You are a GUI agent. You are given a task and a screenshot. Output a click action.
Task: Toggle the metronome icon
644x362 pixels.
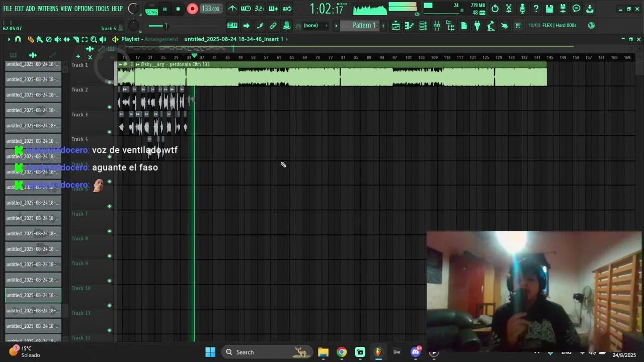(232, 9)
